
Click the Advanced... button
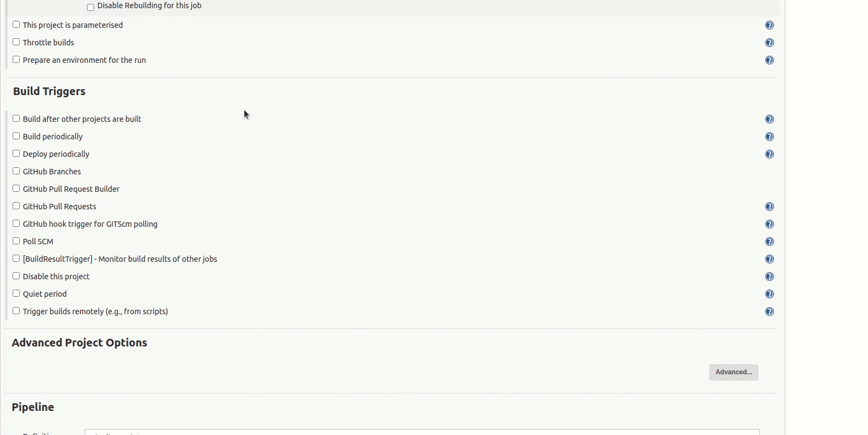point(734,372)
